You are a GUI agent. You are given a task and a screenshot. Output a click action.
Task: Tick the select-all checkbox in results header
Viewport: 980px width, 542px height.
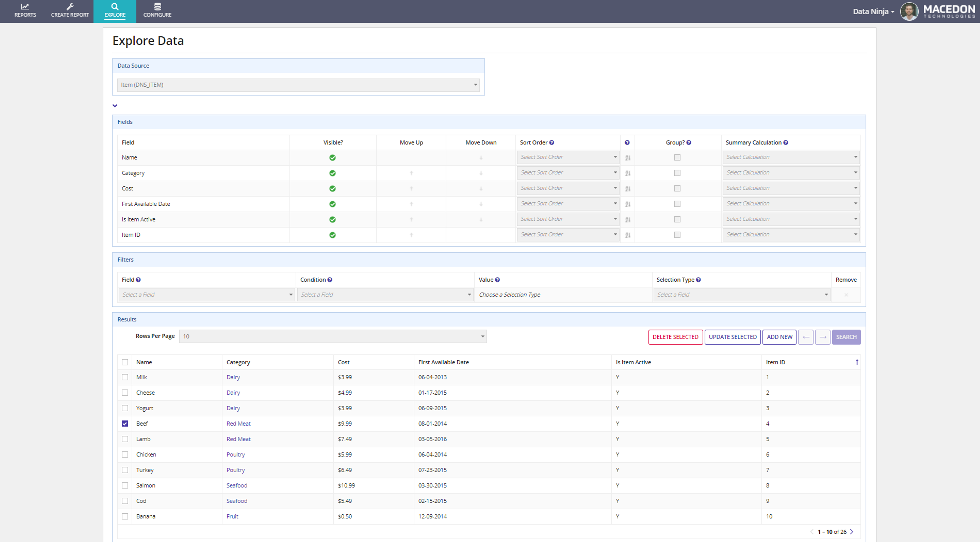125,362
